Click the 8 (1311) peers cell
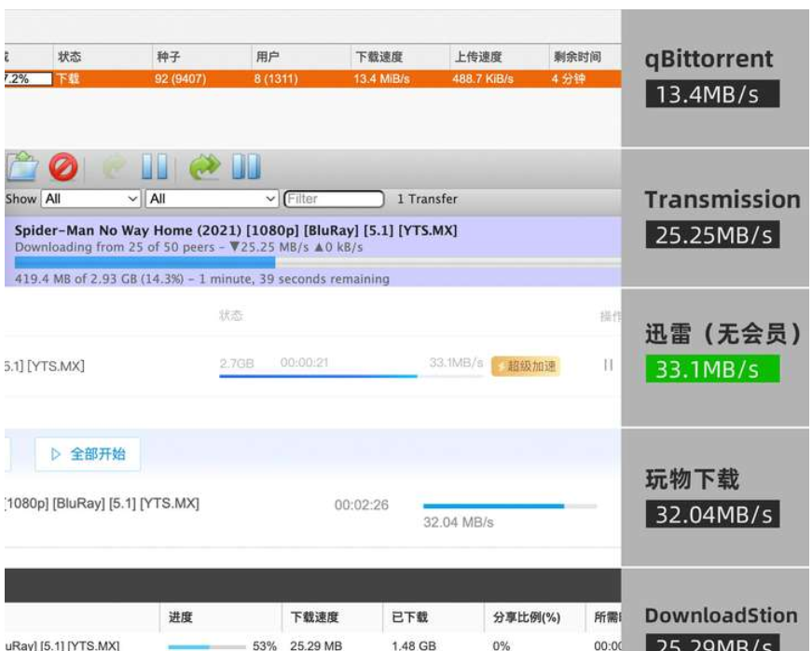 (x=276, y=78)
